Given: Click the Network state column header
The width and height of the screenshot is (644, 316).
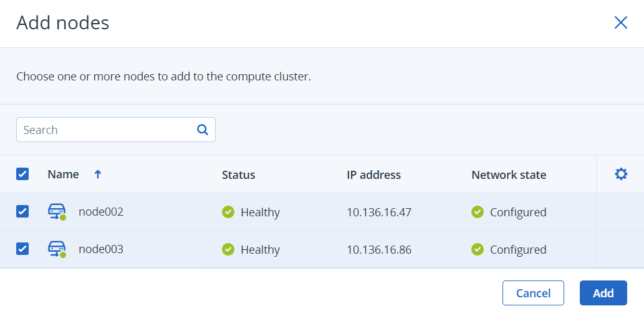Looking at the screenshot, I should tap(509, 175).
